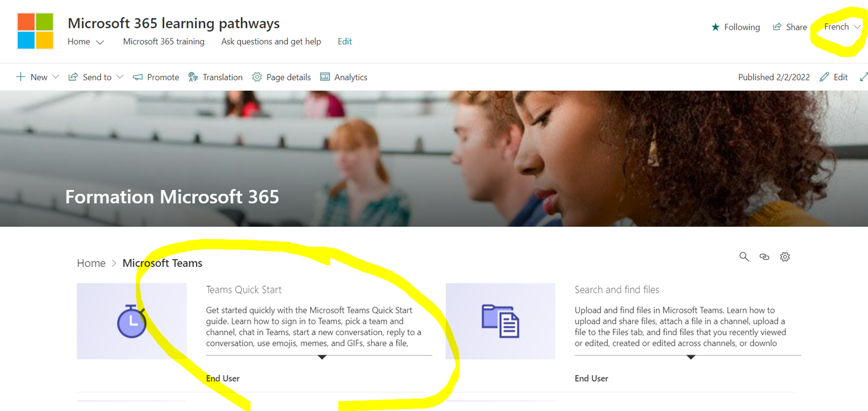Screen dimensions: 868x411
Task: Open the Promote panel
Action: pyautogui.click(x=156, y=77)
